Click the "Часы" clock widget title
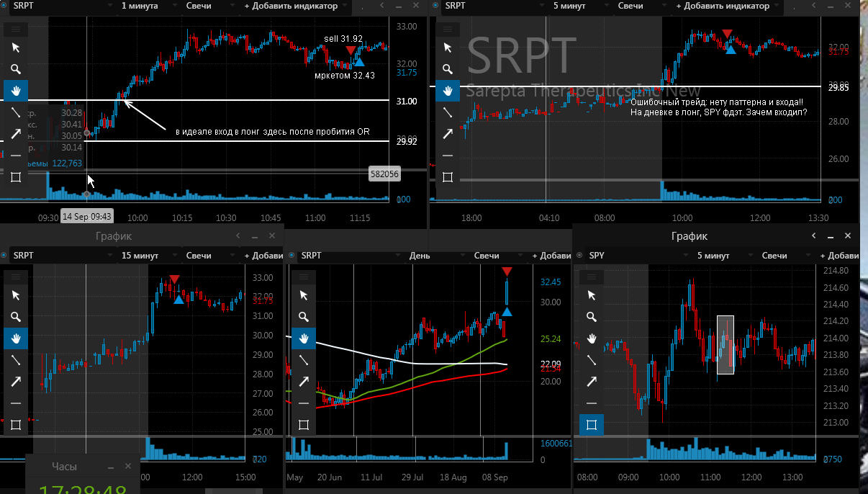 pos(64,467)
